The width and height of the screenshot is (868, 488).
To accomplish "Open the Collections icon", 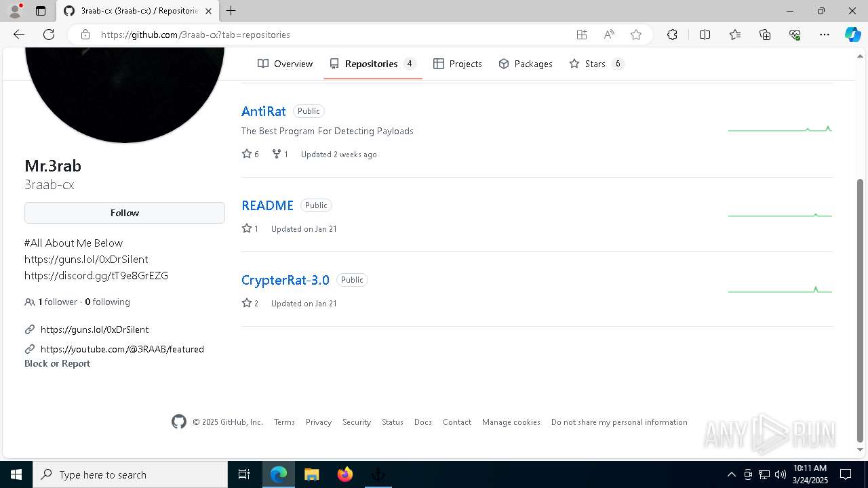I will 765,35.
